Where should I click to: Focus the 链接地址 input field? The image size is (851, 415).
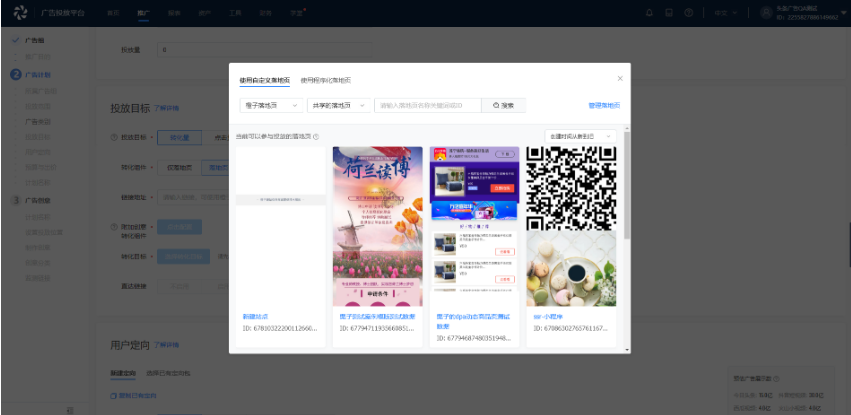tap(193, 197)
